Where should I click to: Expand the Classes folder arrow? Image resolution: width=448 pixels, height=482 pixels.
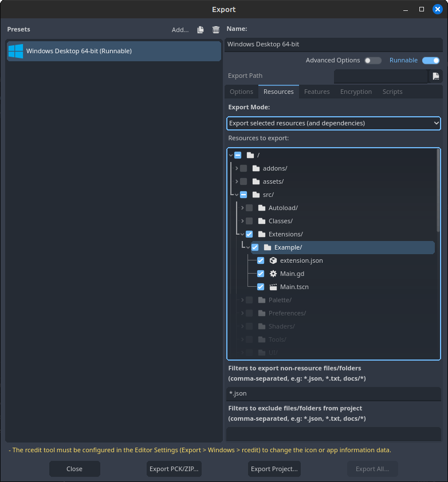(242, 222)
